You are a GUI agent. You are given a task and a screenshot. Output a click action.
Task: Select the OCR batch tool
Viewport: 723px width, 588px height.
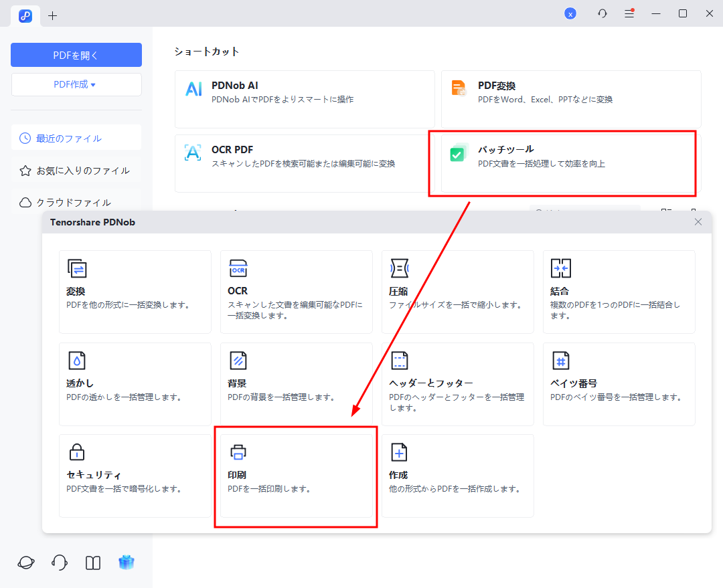click(297, 292)
